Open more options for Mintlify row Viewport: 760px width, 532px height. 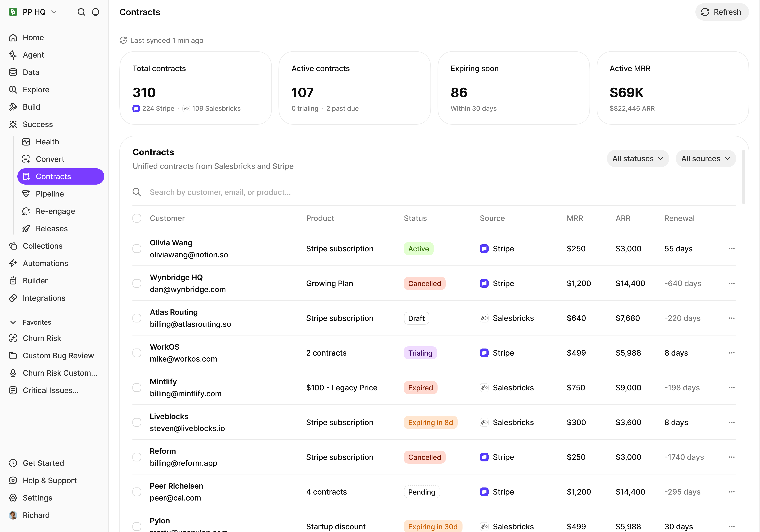[732, 388]
